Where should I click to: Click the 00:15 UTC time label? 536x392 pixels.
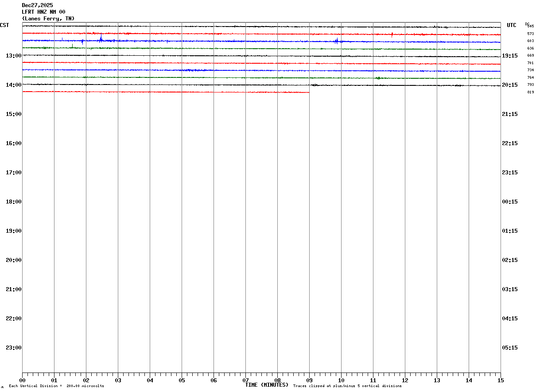[x=510, y=202]
